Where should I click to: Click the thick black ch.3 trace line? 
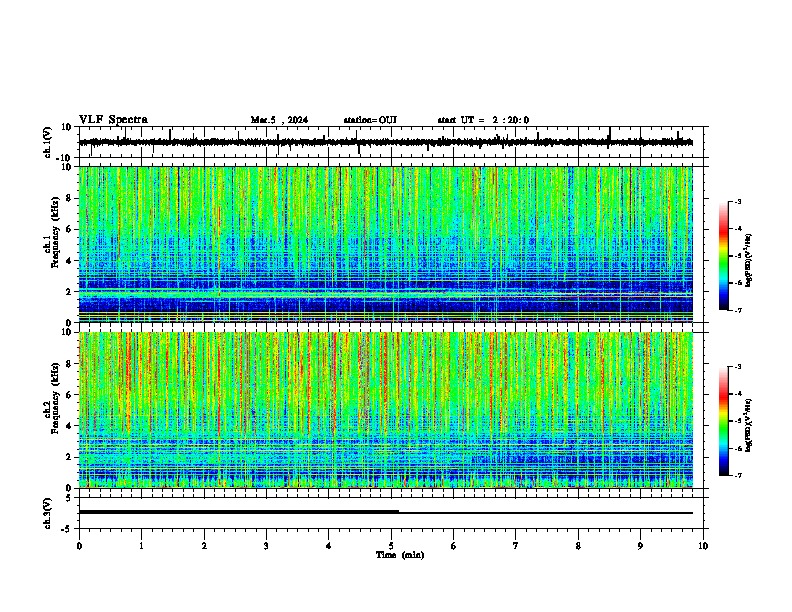tap(239, 512)
